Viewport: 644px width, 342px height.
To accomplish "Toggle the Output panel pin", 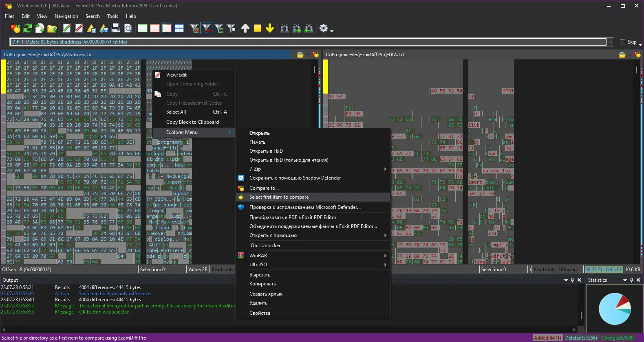I will click(x=573, y=280).
